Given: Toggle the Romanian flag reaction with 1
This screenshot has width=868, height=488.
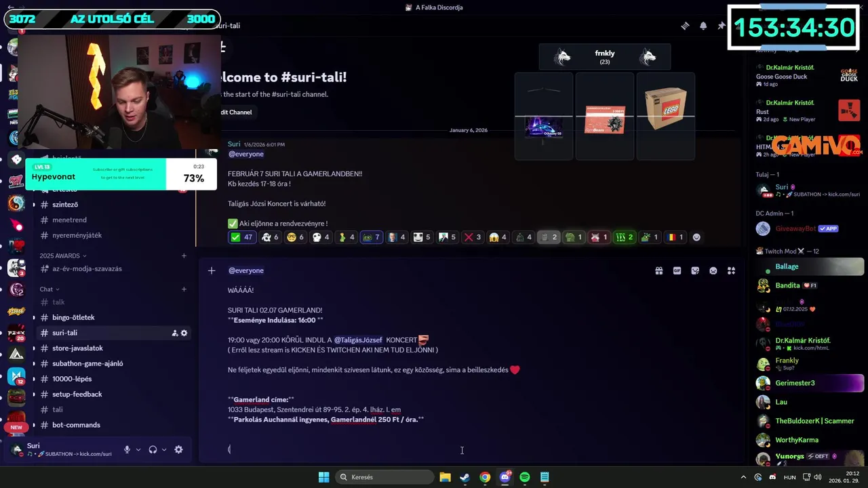Looking at the screenshot, I should 674,237.
